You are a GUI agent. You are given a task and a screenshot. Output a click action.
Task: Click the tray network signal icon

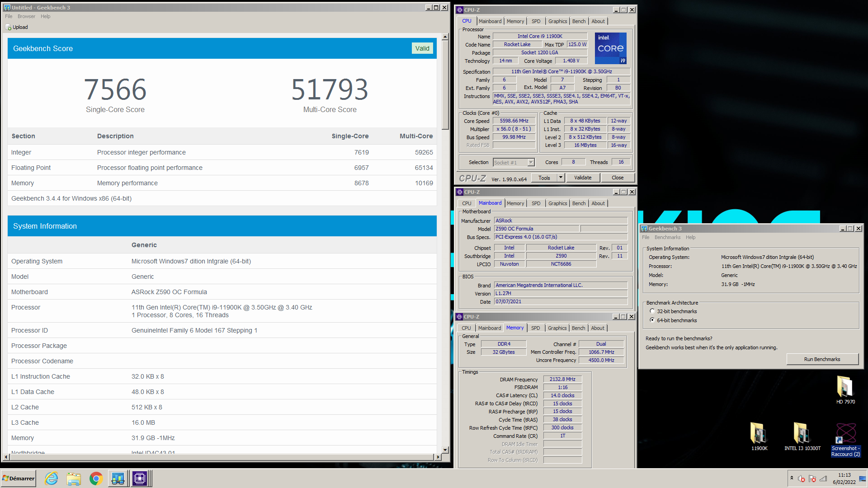coord(823,479)
